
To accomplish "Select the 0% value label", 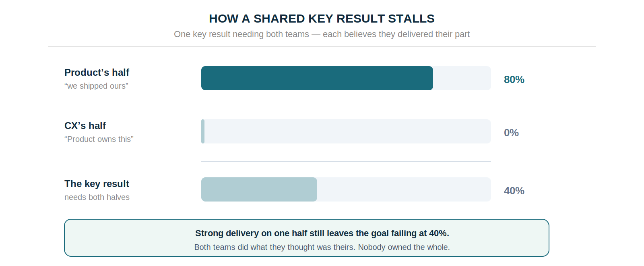I will click(x=511, y=133).
